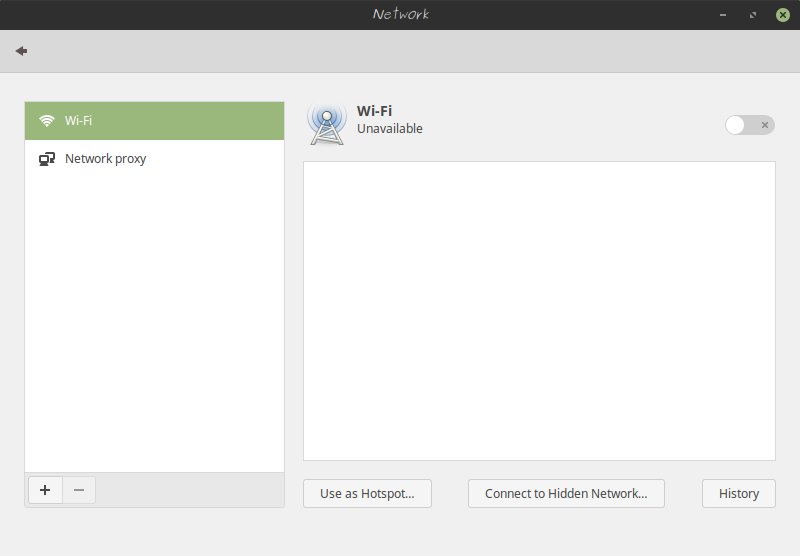Click the Unavailable status text
This screenshot has height=556, width=800.
coord(390,129)
